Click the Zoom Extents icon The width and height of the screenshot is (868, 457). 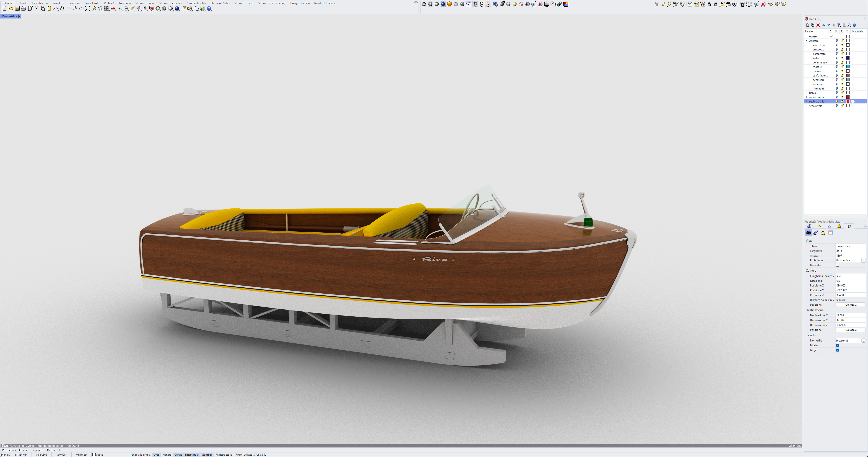coord(88,9)
